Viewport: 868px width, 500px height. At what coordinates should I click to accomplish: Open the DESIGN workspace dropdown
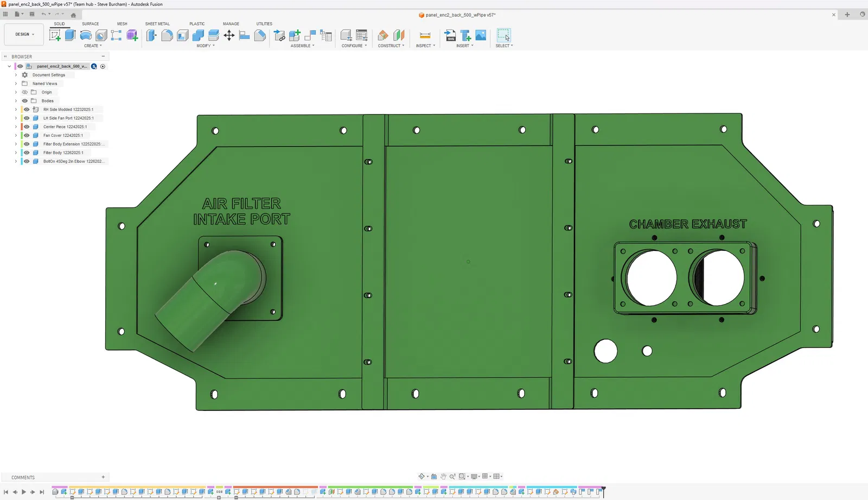click(24, 34)
